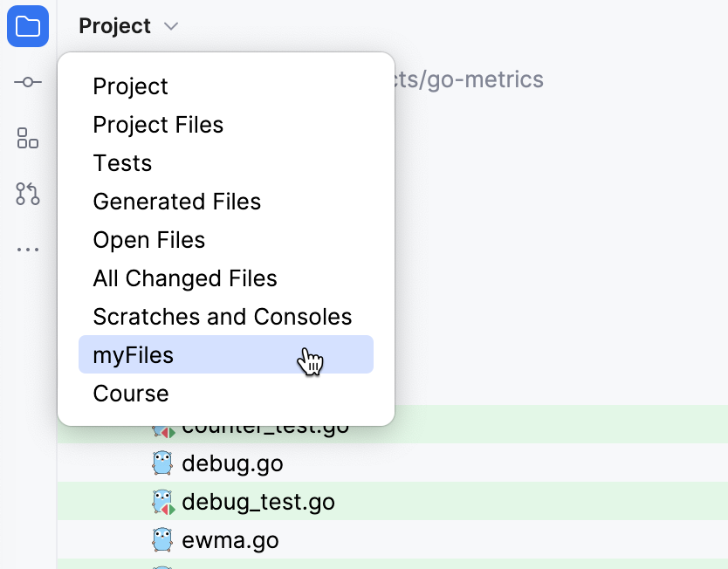Image resolution: width=728 pixels, height=569 pixels.
Task: Open the Structure tool window icon
Action: (28, 138)
